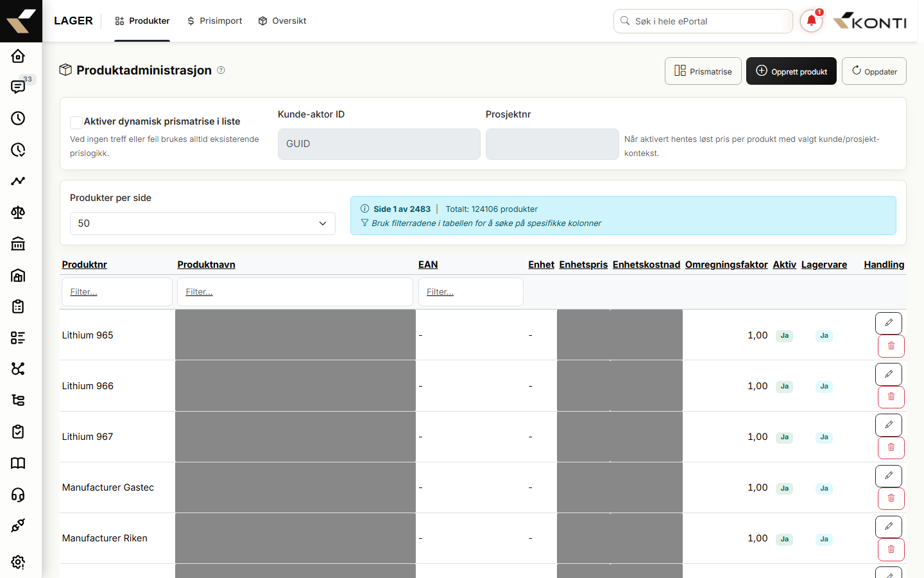This screenshot has height=578, width=924.
Task: Open the trend line chart sidebar icon
Action: 18,181
